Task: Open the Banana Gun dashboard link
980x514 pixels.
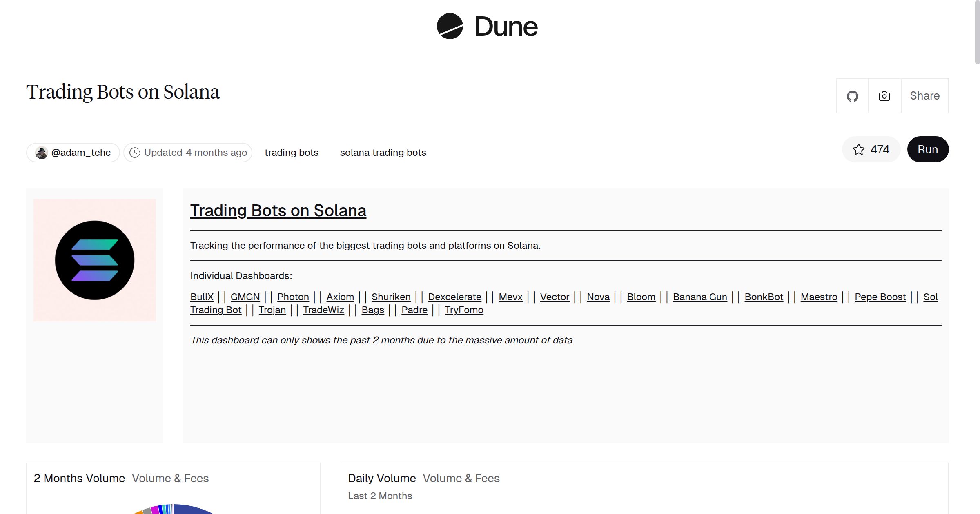Action: [x=699, y=297]
